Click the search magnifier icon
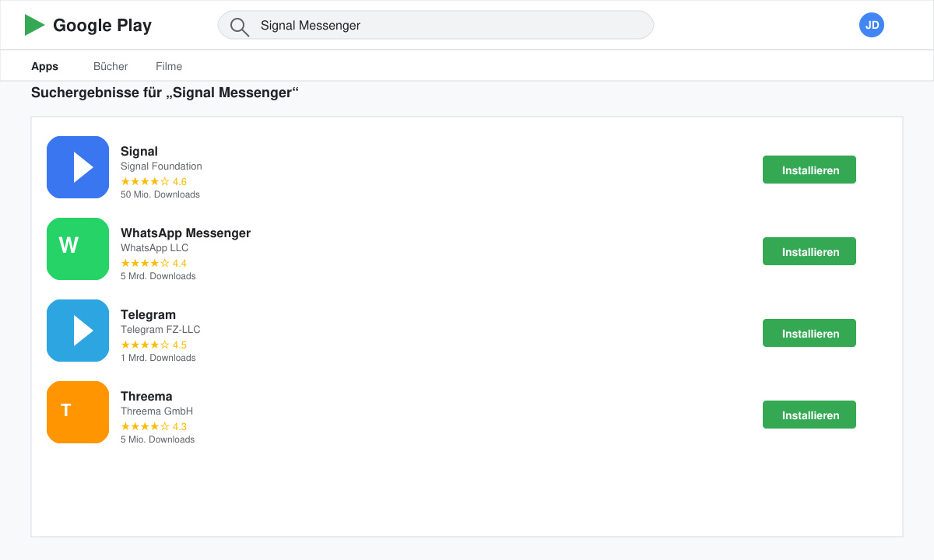This screenshot has height=560, width=934. [240, 26]
